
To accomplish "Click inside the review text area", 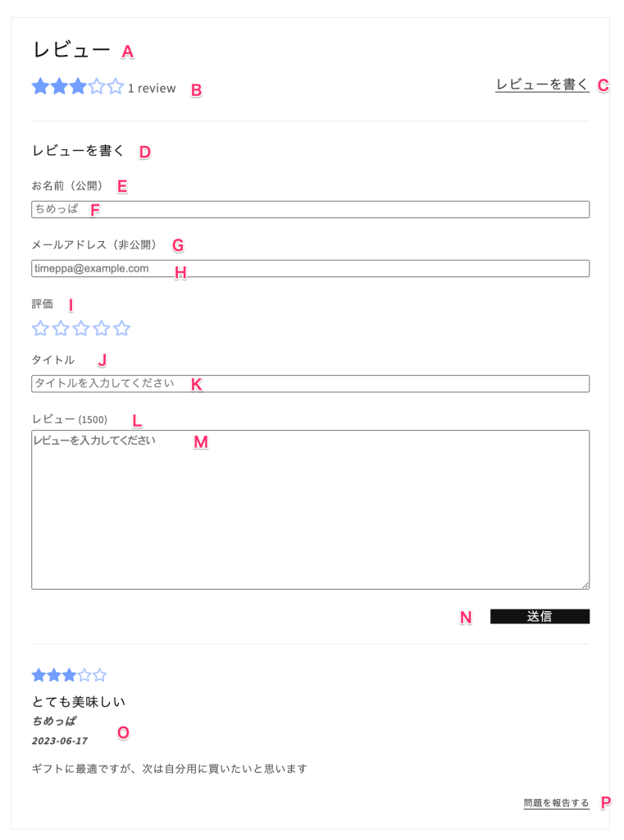I will coord(310,509).
